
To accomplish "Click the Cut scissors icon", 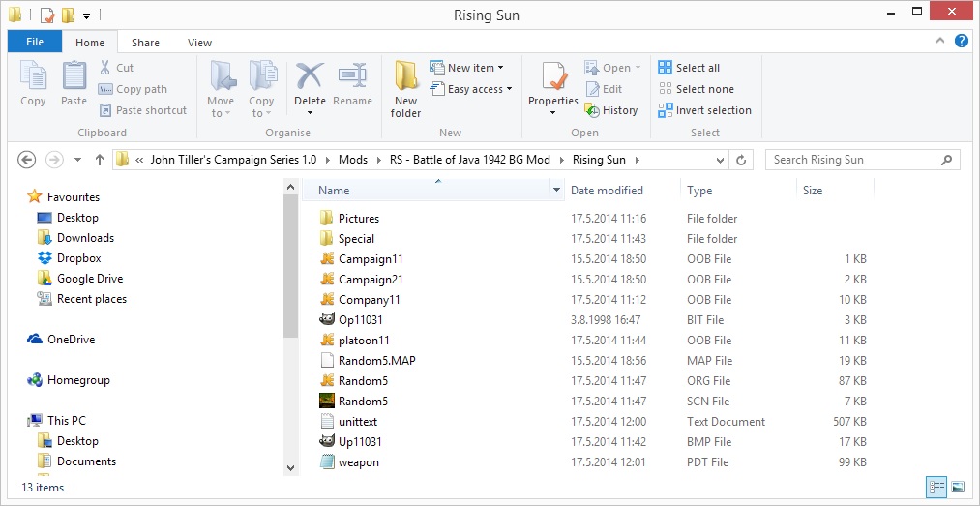I will (x=105, y=68).
